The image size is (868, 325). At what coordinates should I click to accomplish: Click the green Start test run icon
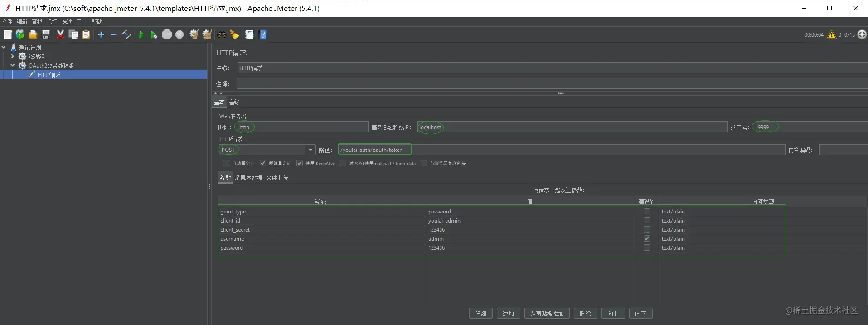[x=141, y=35]
